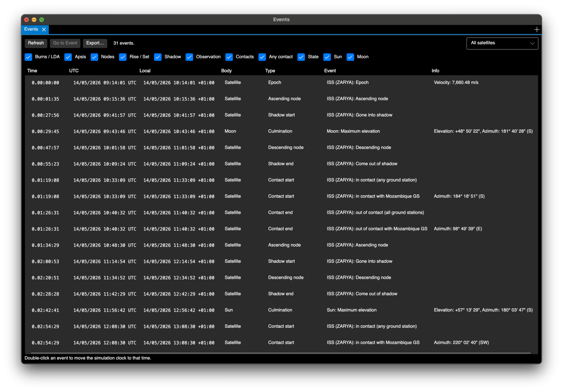
Task: Select the 0.00:47:57 Descending node row
Action: (281, 148)
